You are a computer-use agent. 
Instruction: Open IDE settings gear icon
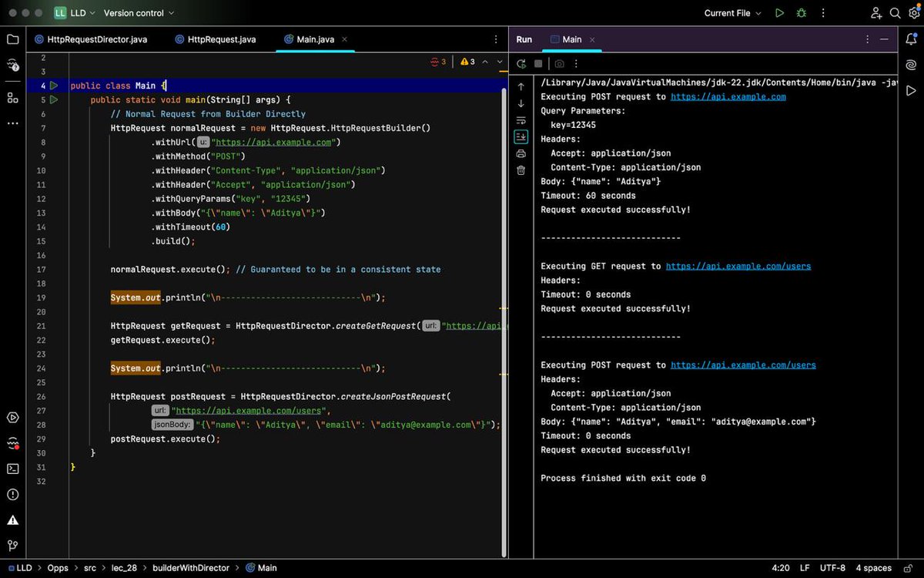coord(914,13)
